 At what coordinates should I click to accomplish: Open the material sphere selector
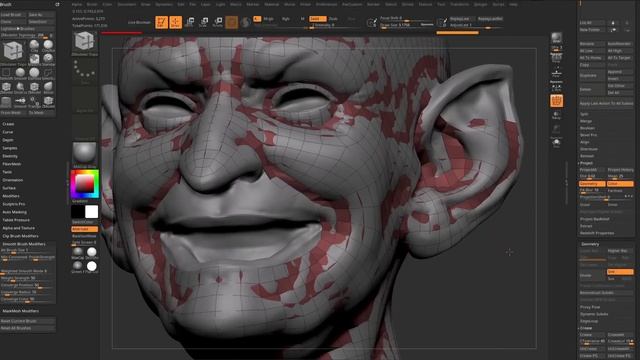coord(85,154)
